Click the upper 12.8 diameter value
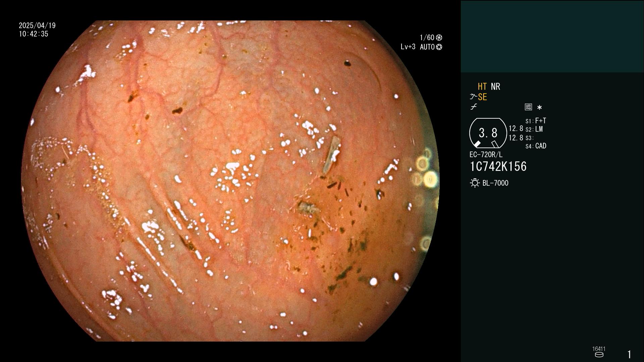This screenshot has width=644, height=362. 516,129
